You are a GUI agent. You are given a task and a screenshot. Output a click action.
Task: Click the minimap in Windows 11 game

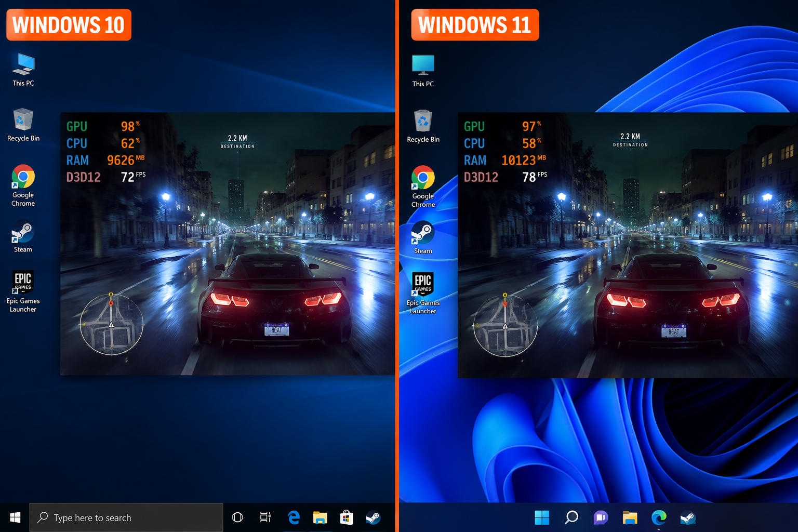click(505, 326)
